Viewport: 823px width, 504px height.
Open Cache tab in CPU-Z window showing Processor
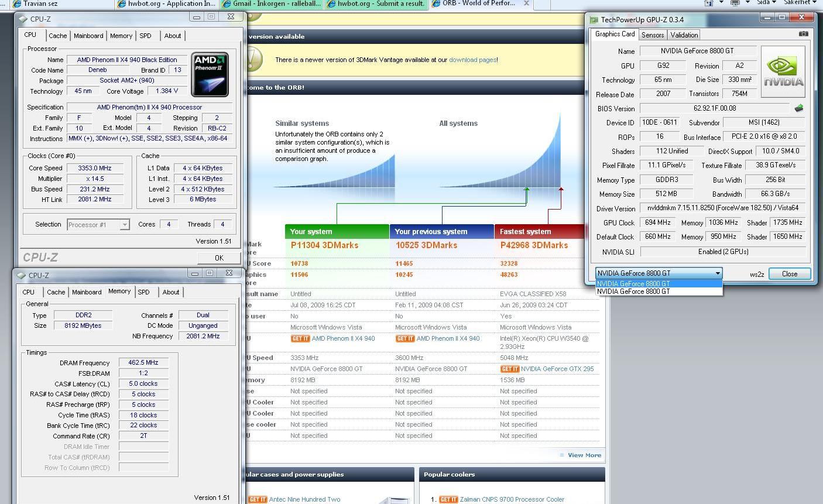57,36
